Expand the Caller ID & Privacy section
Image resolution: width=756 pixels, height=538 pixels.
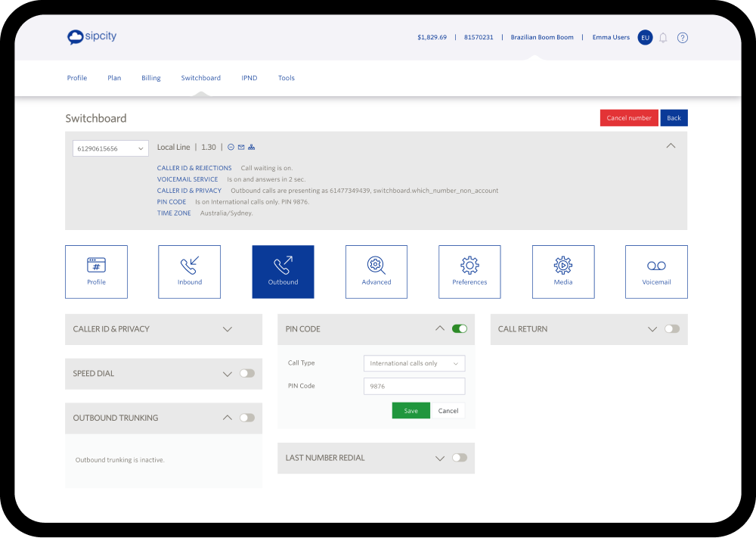click(228, 329)
